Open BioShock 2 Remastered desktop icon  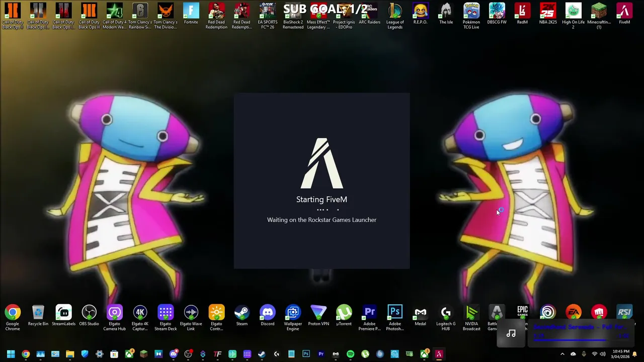coord(293,16)
